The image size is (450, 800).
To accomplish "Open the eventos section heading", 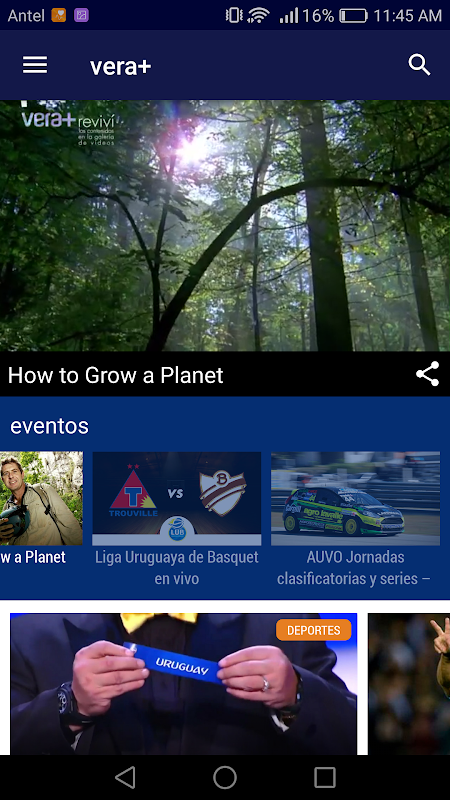I will (x=49, y=426).
